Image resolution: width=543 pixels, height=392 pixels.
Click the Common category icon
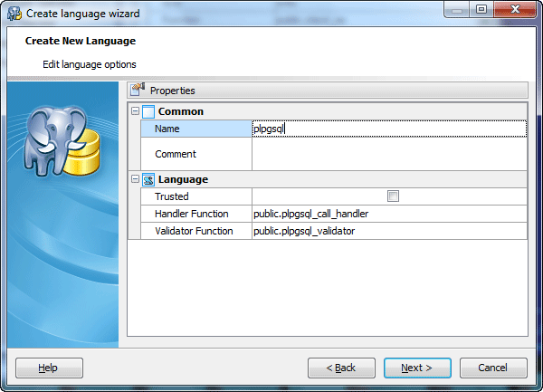tap(148, 111)
